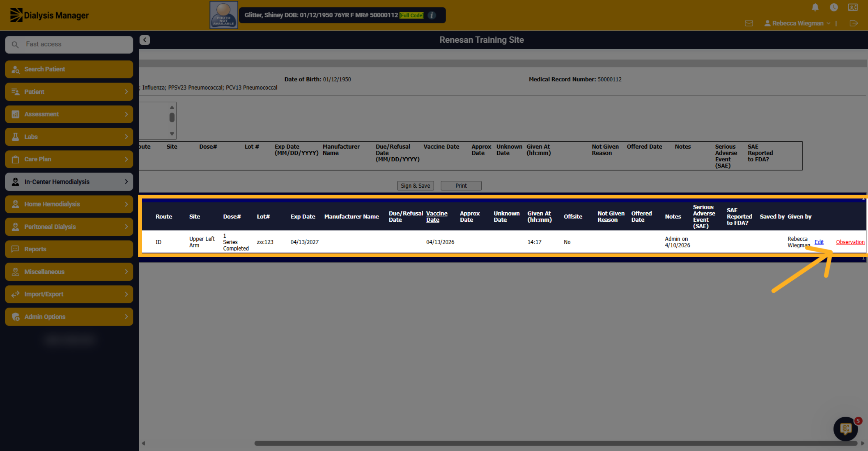The image size is (868, 451).
Task: Click the list box scroll down arrow
Action: tap(172, 134)
